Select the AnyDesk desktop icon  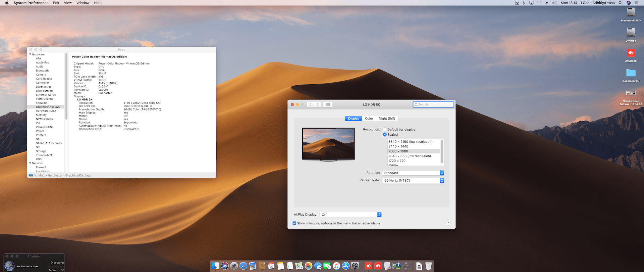tap(631, 55)
